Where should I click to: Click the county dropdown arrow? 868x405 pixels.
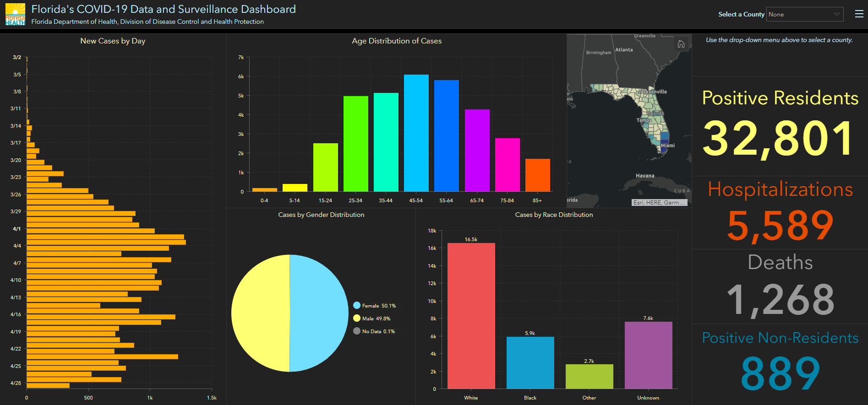836,14
